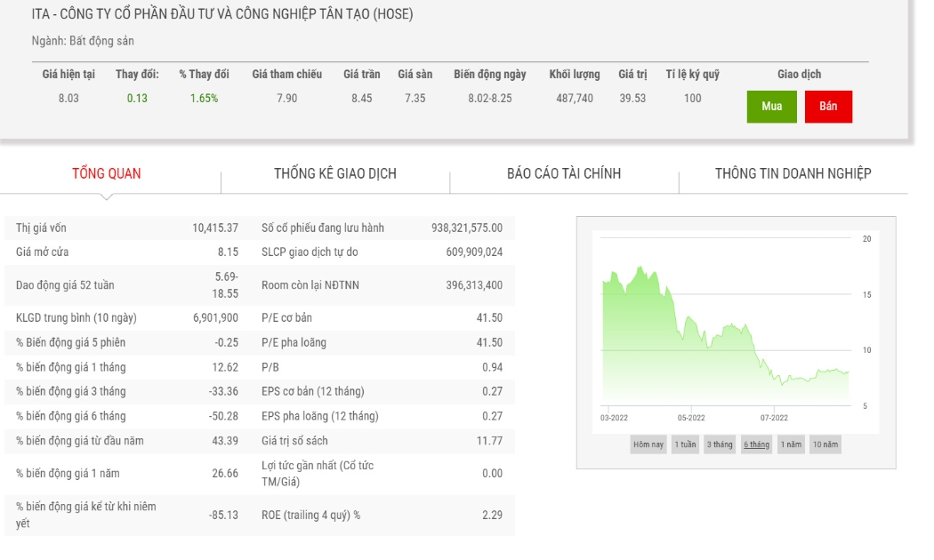934x560 pixels.
Task: Click the 1-month change value 12.62
Action: [225, 367]
